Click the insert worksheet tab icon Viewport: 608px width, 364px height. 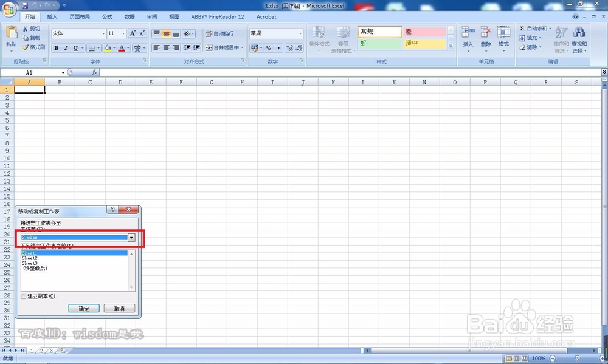click(x=63, y=351)
